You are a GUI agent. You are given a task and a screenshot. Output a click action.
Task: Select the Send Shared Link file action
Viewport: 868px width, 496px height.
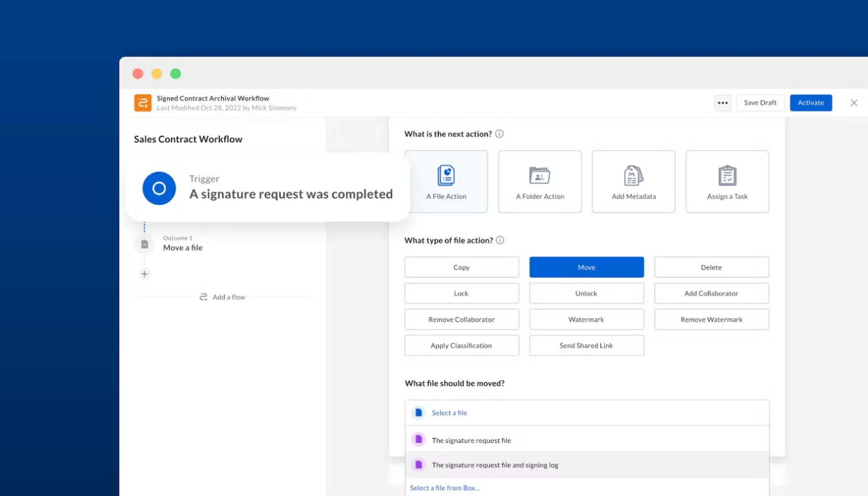click(586, 345)
